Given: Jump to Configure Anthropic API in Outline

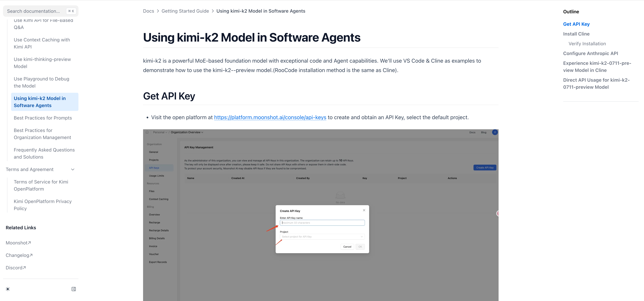Looking at the screenshot, I should pos(590,53).
